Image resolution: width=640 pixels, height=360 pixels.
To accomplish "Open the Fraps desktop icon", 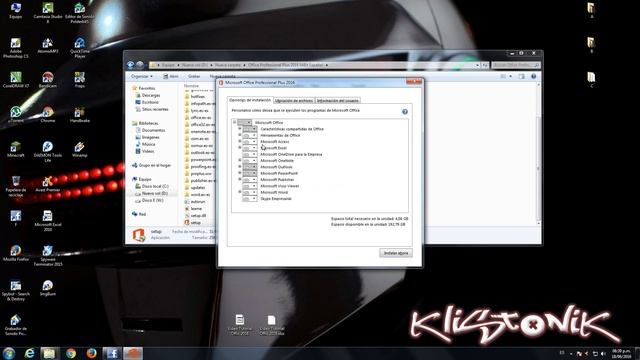I will (80, 79).
